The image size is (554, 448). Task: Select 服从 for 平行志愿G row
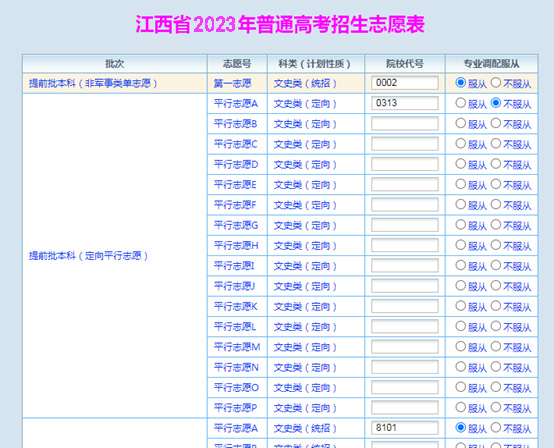[x=460, y=225]
